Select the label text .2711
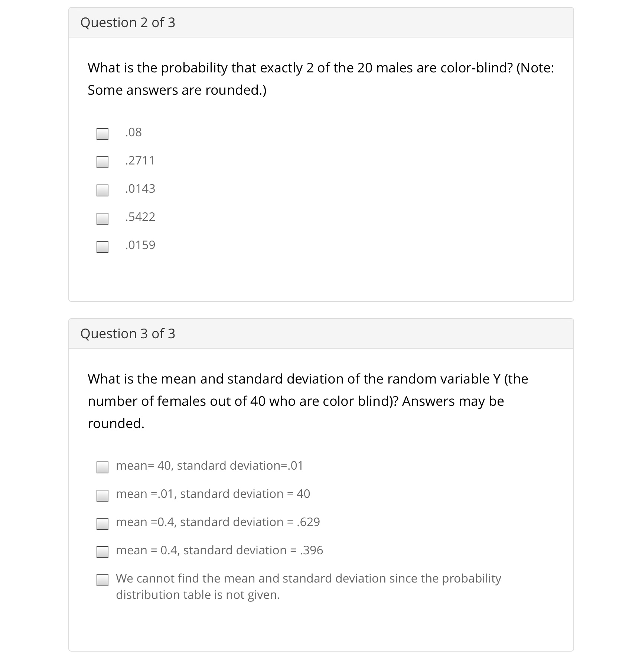Image resolution: width=619 pixels, height=672 pixels. (x=139, y=161)
